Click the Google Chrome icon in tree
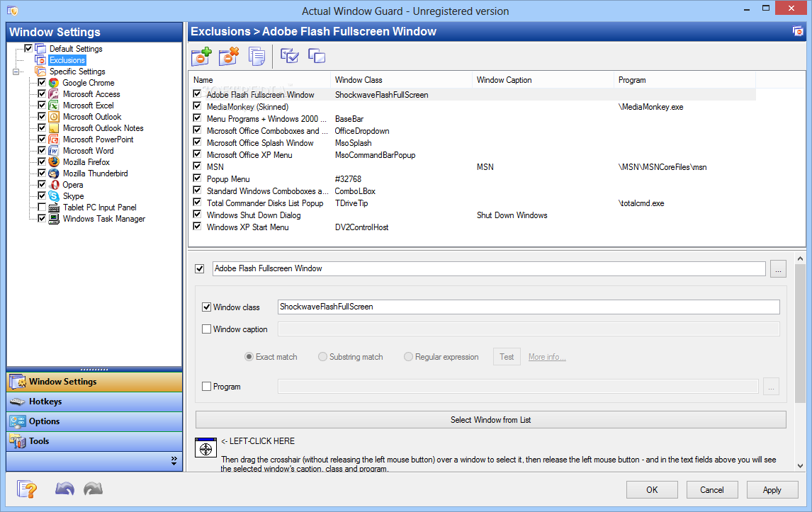The image size is (812, 512). (54, 83)
